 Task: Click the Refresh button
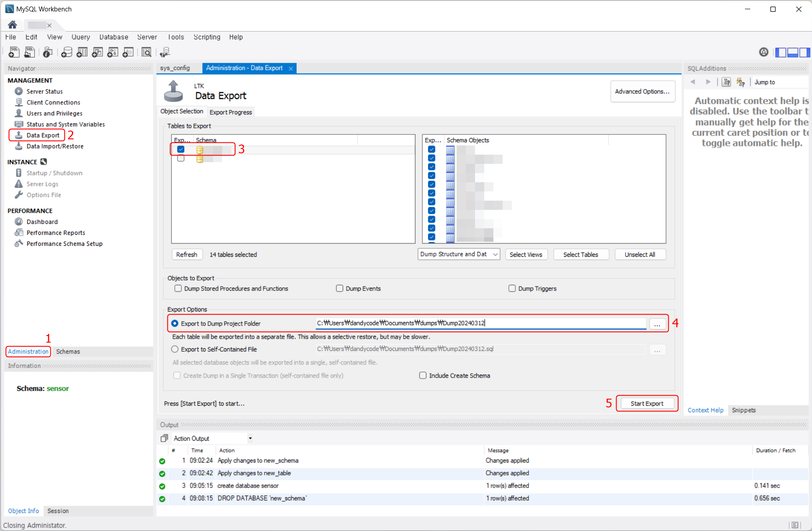coord(187,255)
